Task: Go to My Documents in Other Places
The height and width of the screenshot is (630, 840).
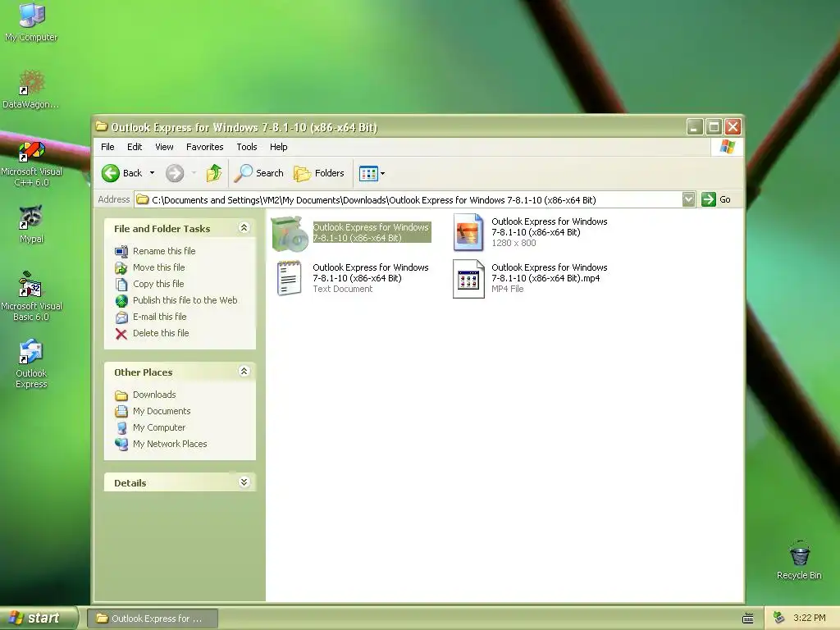Action: click(162, 411)
